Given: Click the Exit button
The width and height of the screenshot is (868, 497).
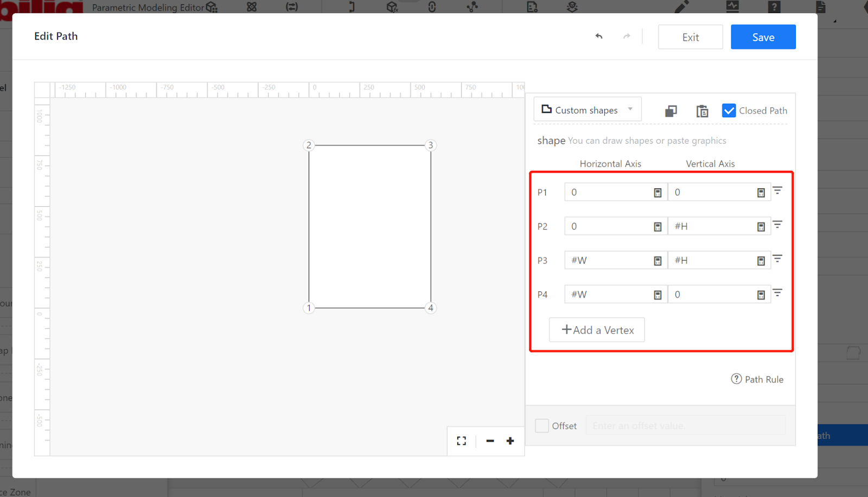Looking at the screenshot, I should (690, 37).
